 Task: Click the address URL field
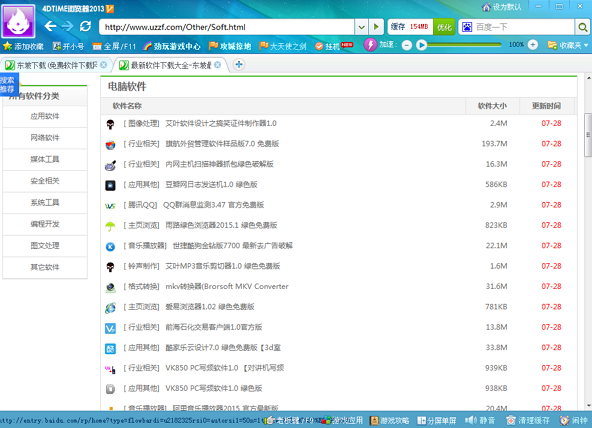point(227,27)
